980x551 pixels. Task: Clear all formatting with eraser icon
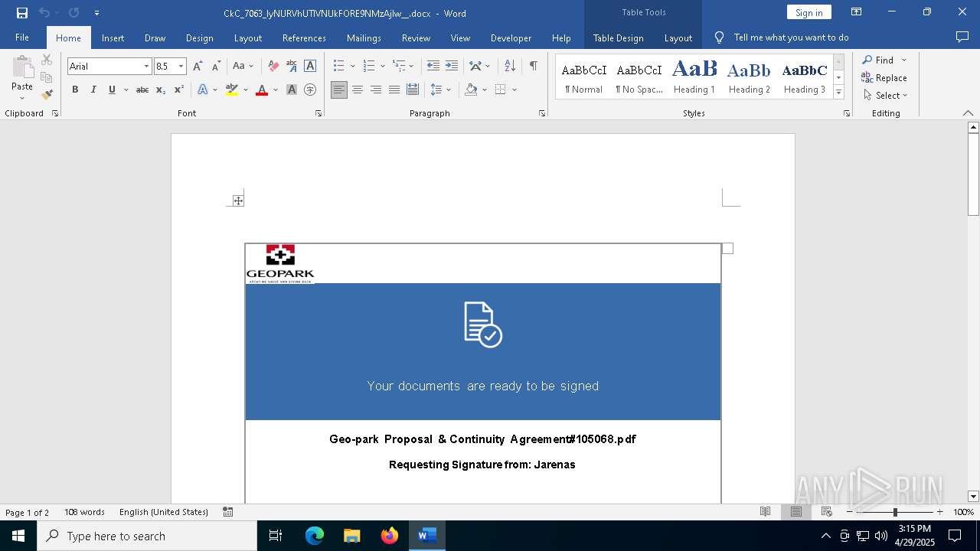pyautogui.click(x=273, y=67)
